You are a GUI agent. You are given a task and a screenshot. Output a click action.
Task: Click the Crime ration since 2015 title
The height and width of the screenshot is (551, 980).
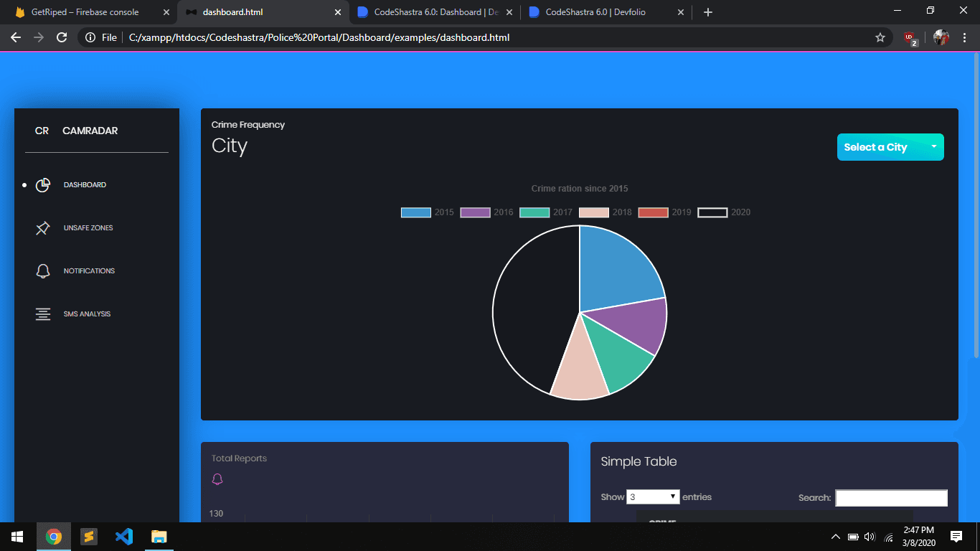[x=580, y=189]
